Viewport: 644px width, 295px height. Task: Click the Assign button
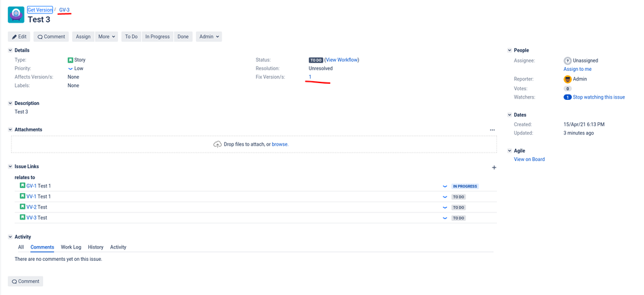pyautogui.click(x=83, y=37)
